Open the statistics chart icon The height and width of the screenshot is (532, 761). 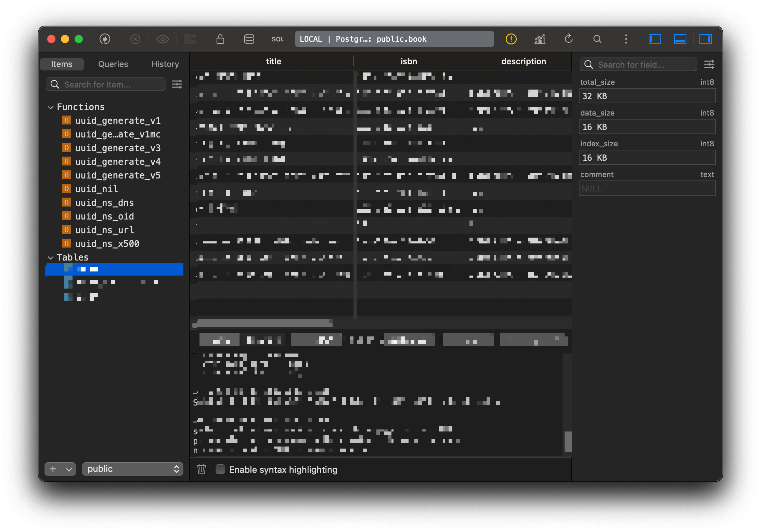pyautogui.click(x=540, y=39)
